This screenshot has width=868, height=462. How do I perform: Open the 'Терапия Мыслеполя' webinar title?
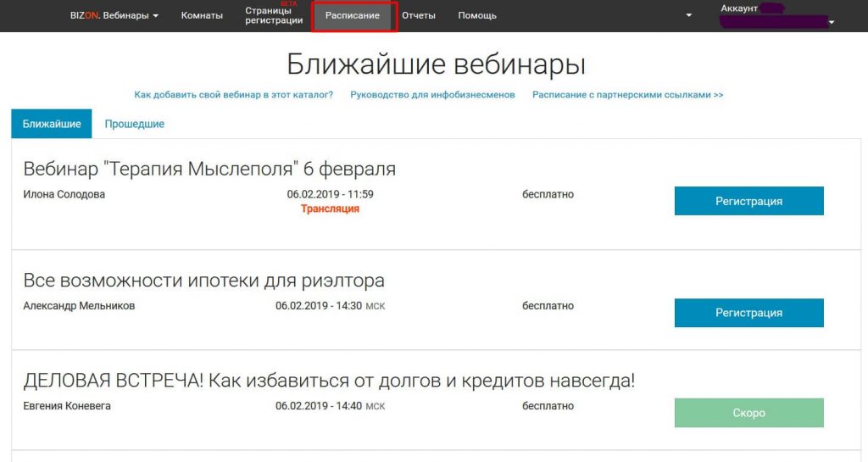pos(209,169)
